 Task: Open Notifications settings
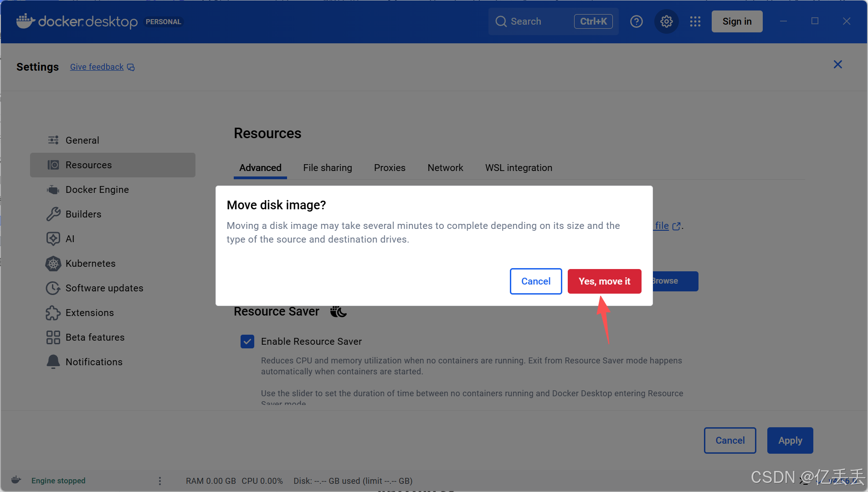click(113, 362)
